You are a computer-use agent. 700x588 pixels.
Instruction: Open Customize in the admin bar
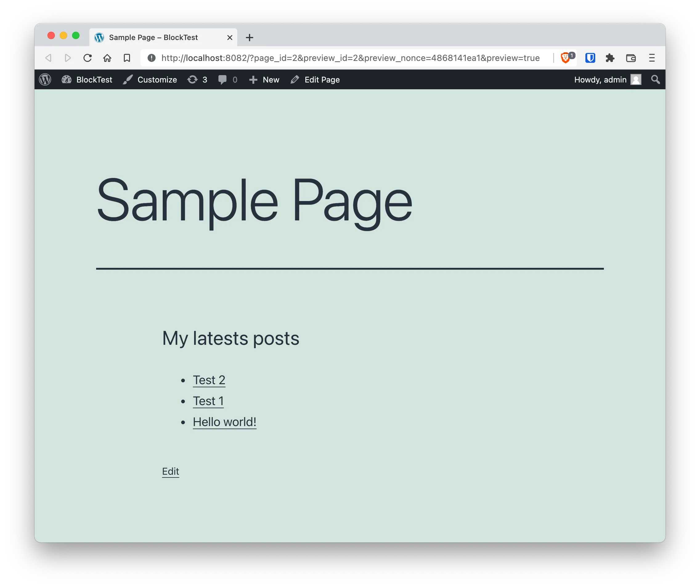coord(150,80)
